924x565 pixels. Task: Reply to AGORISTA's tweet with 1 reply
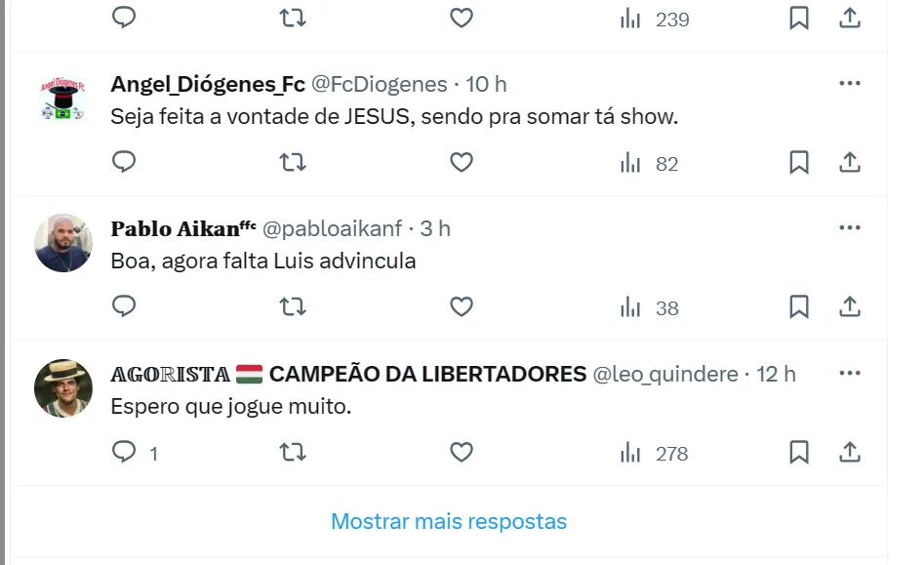(124, 452)
